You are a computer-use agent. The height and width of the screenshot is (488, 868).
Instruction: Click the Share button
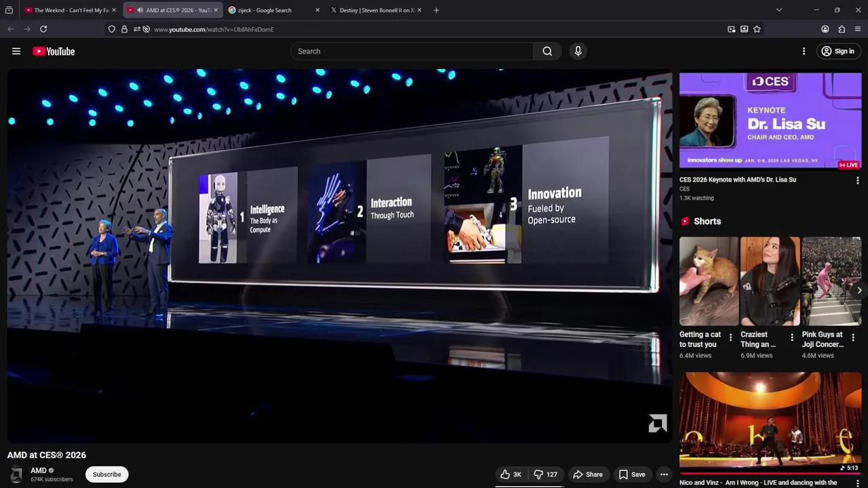coord(587,474)
